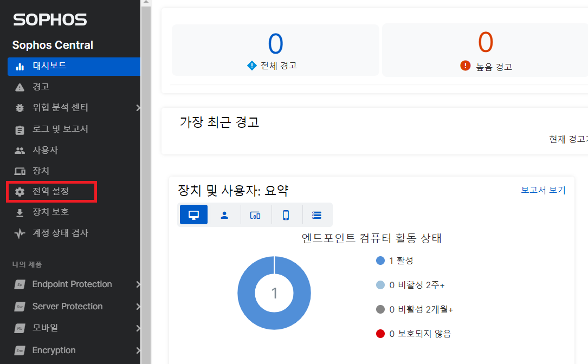
Task: Click the sidebar scroll-up arrow
Action: (x=146, y=2)
